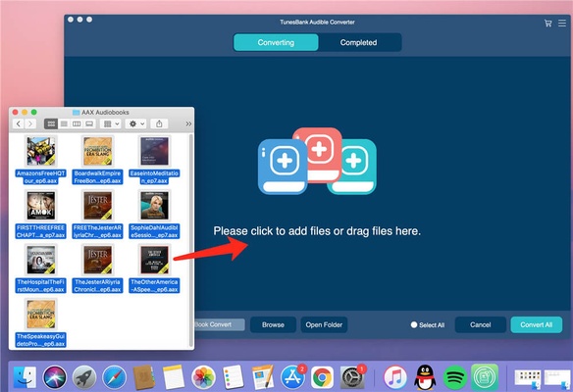
Task: Switch Finder to list view
Action: pyautogui.click(x=64, y=123)
